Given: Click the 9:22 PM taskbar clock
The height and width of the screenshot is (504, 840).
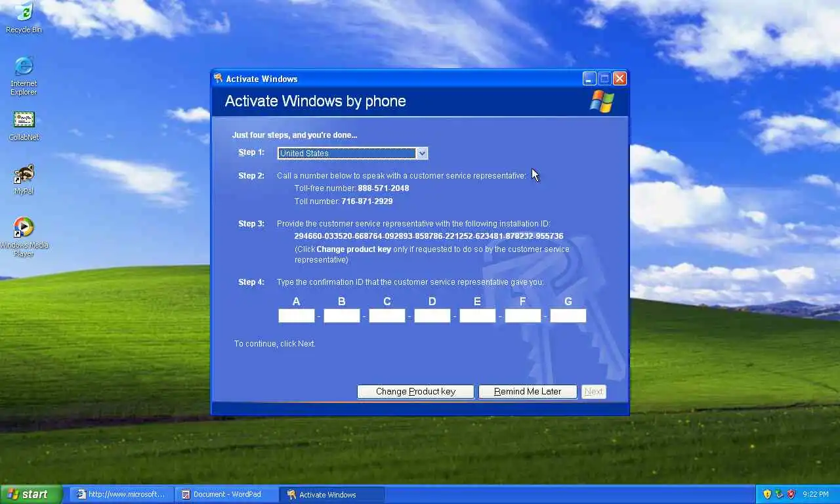Looking at the screenshot, I should [816, 494].
